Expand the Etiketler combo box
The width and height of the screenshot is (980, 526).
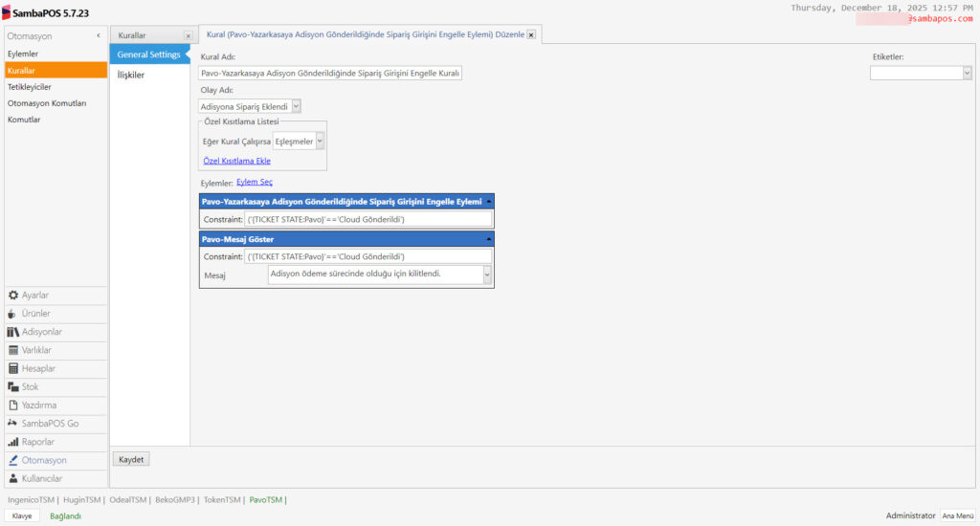tap(967, 73)
